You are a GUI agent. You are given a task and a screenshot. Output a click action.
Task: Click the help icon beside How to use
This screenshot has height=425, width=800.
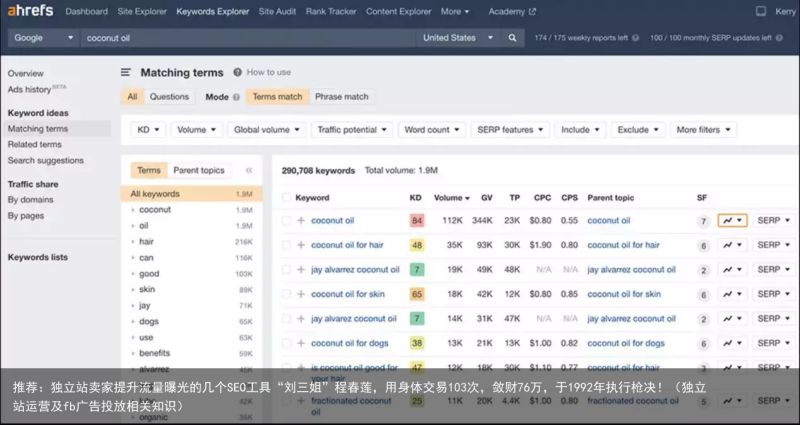coord(237,72)
